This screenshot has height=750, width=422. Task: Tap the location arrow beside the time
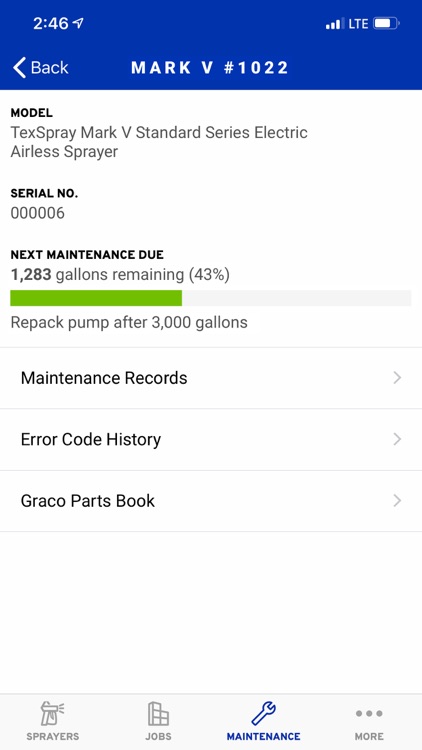point(78,22)
